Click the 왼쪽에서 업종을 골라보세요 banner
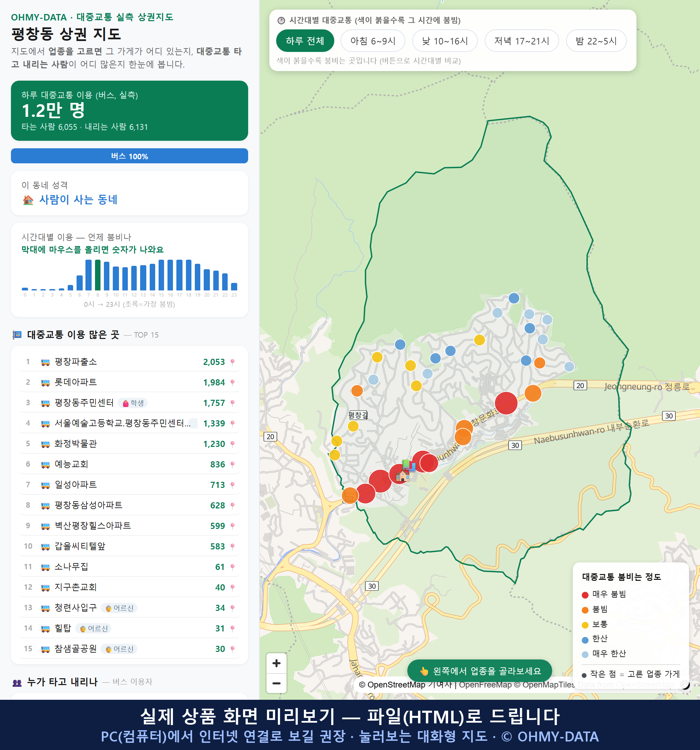 479,671
